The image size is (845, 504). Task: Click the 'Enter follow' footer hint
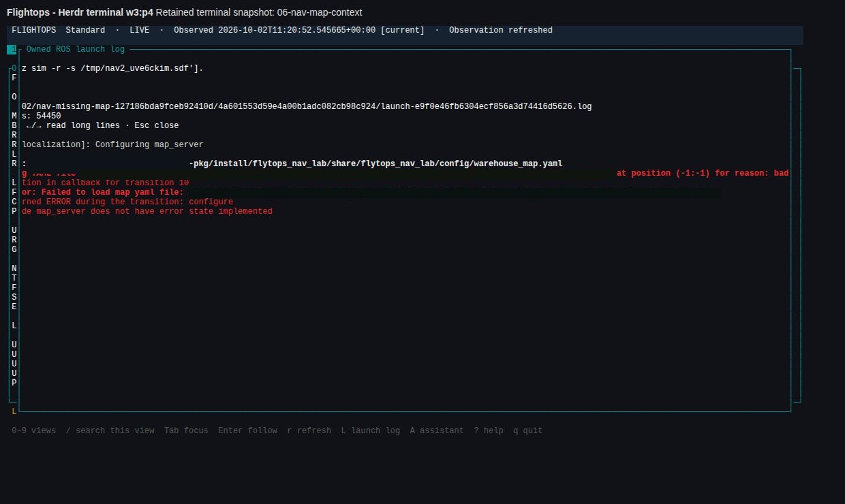(247, 430)
